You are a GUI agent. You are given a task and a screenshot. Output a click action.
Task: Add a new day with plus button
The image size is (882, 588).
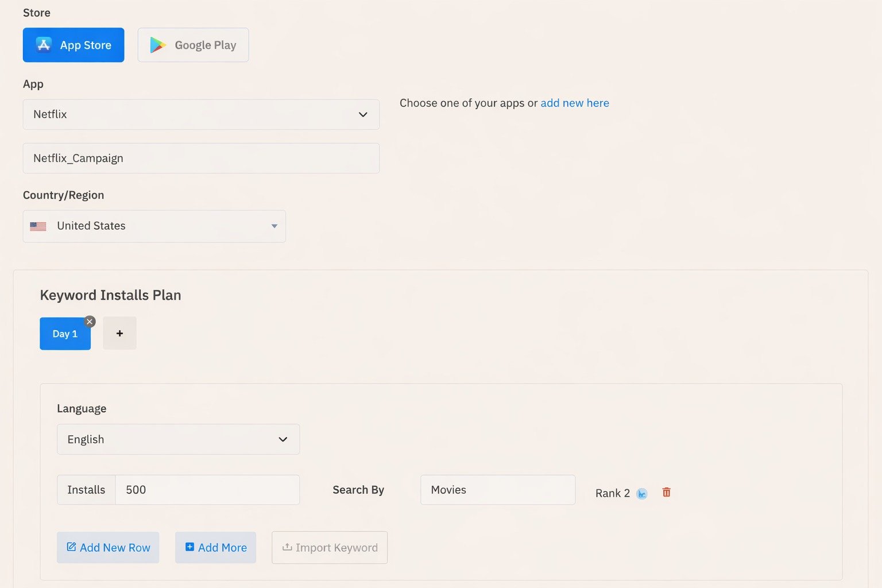(x=119, y=333)
